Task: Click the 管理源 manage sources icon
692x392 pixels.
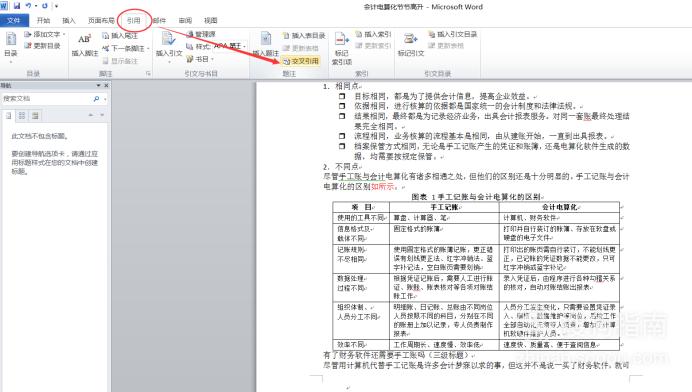Action: (201, 34)
